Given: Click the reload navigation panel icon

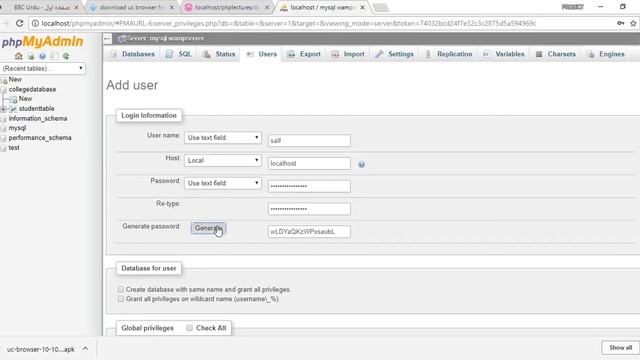Looking at the screenshot, I should tap(66, 56).
